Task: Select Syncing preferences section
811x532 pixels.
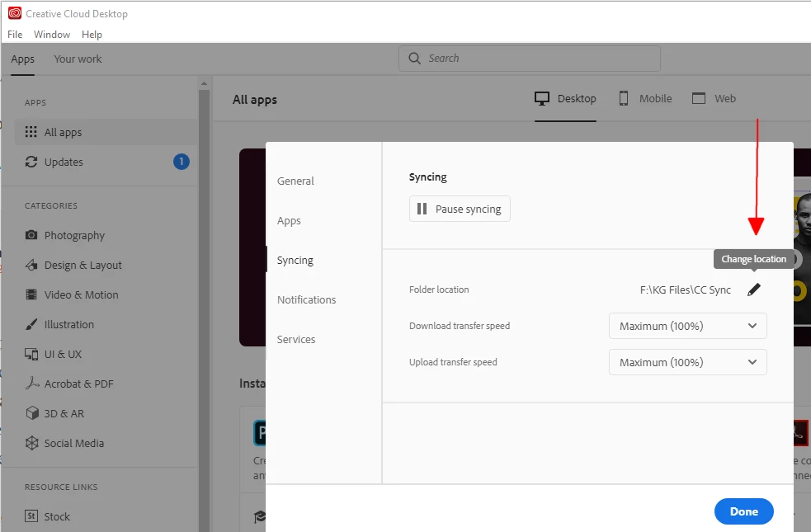Action: click(295, 260)
